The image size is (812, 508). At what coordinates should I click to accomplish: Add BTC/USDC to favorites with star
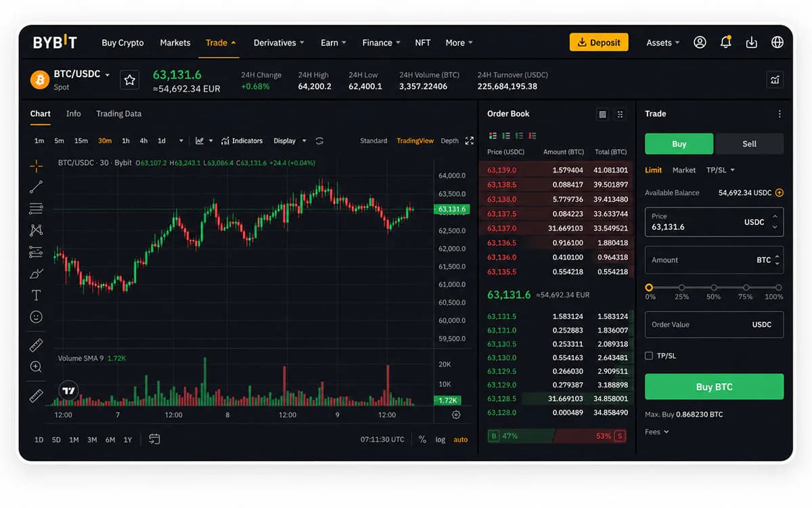[x=129, y=80]
